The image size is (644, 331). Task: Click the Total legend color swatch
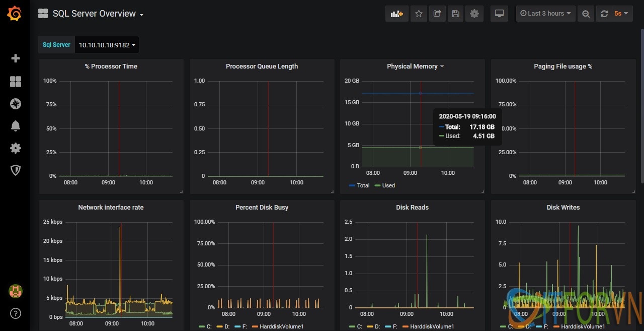352,185
